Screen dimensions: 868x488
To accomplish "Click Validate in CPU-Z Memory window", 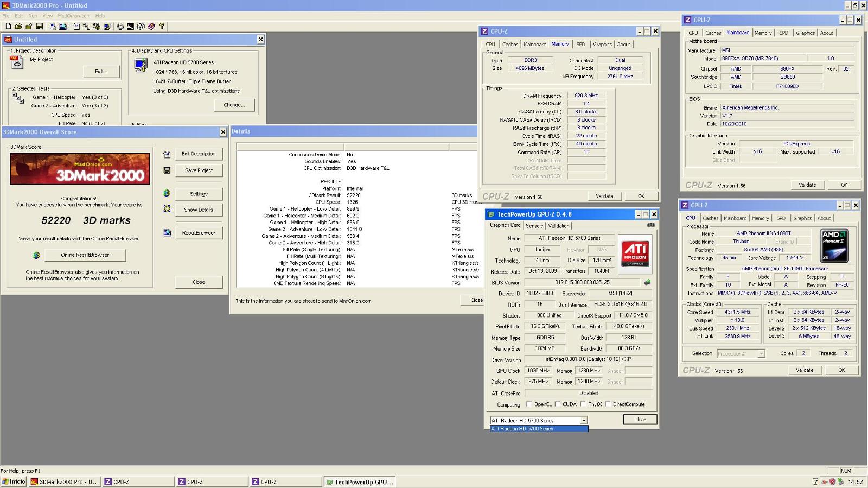I will tap(604, 197).
